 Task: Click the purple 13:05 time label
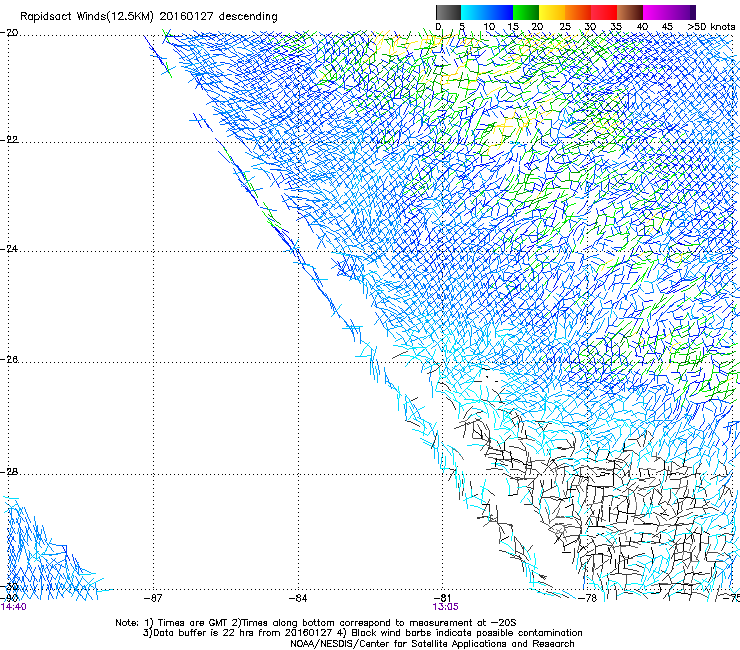coord(446,607)
